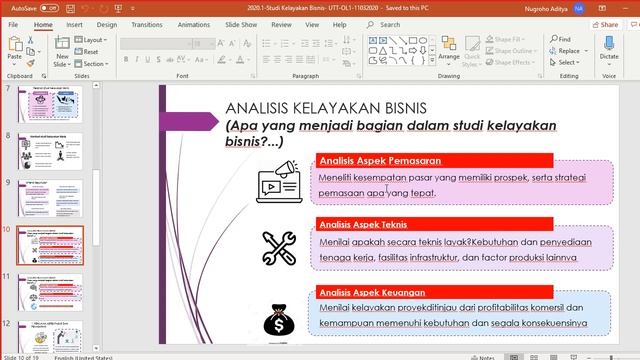Click slide panel scroll up arrow

point(96,85)
